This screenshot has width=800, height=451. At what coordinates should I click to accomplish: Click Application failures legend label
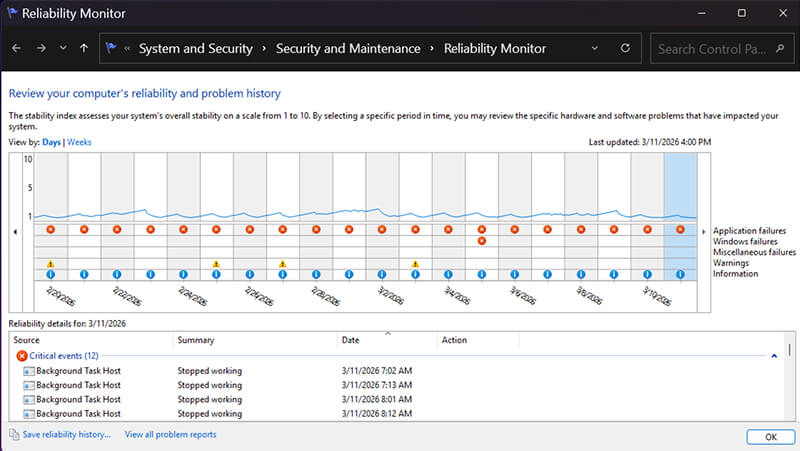749,231
